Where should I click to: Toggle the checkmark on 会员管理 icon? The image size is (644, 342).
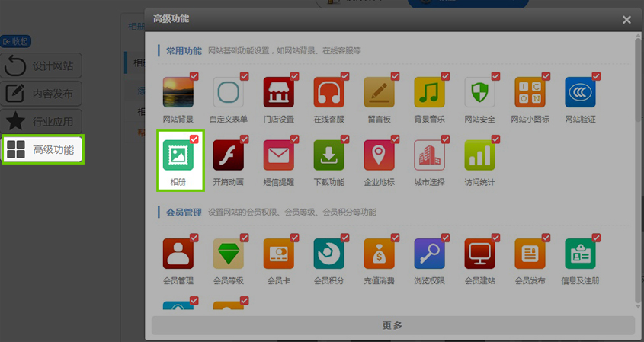[x=194, y=238]
